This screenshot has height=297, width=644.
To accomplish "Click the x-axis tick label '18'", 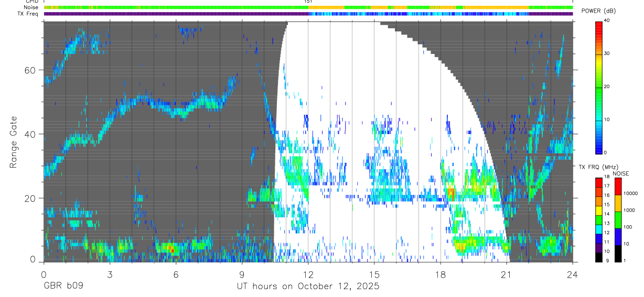I will coord(441,274).
